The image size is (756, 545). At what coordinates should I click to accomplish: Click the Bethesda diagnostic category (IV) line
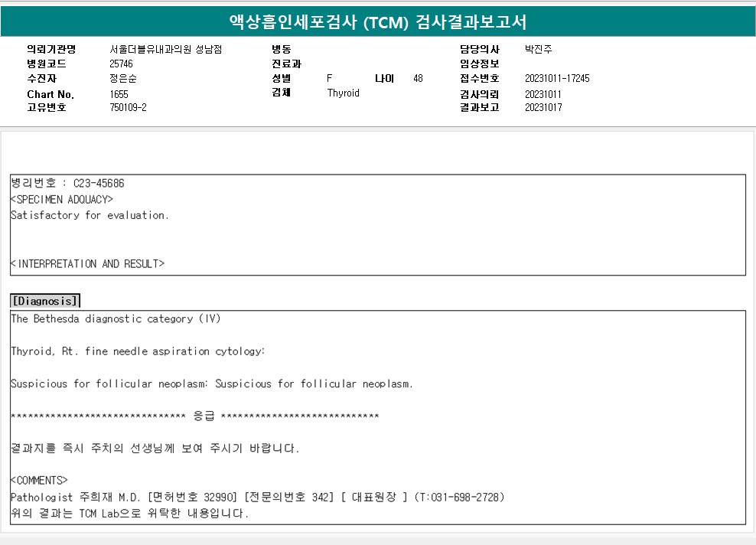tap(116, 318)
